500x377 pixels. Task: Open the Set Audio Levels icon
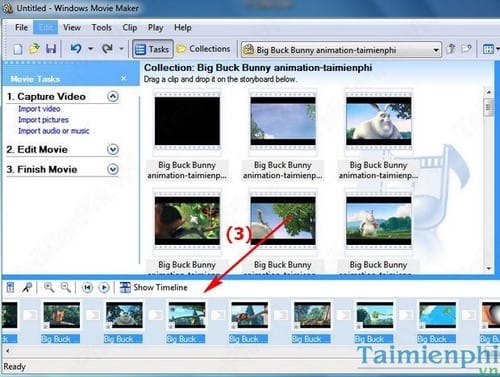click(x=10, y=287)
